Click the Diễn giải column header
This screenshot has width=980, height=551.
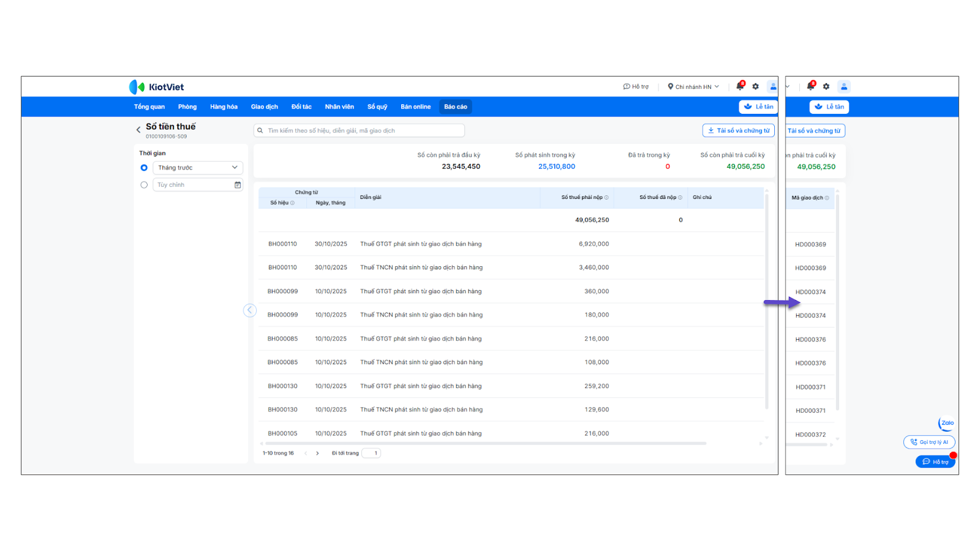coord(371,197)
